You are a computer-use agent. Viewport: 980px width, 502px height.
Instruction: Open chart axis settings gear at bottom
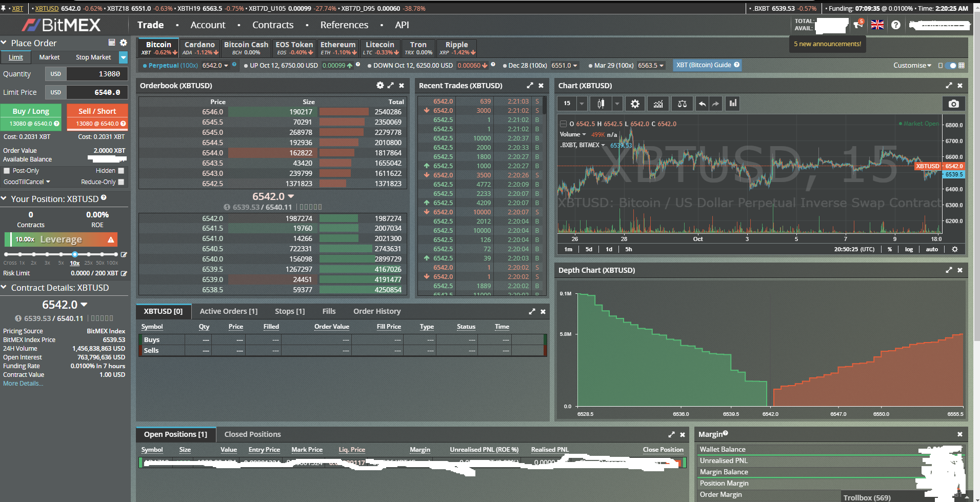coord(954,249)
